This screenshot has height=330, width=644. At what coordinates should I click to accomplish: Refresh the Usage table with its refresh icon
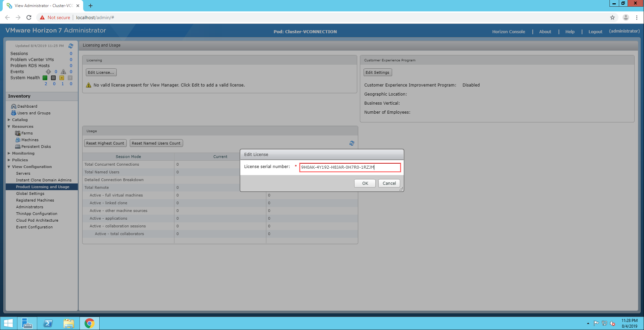[352, 143]
